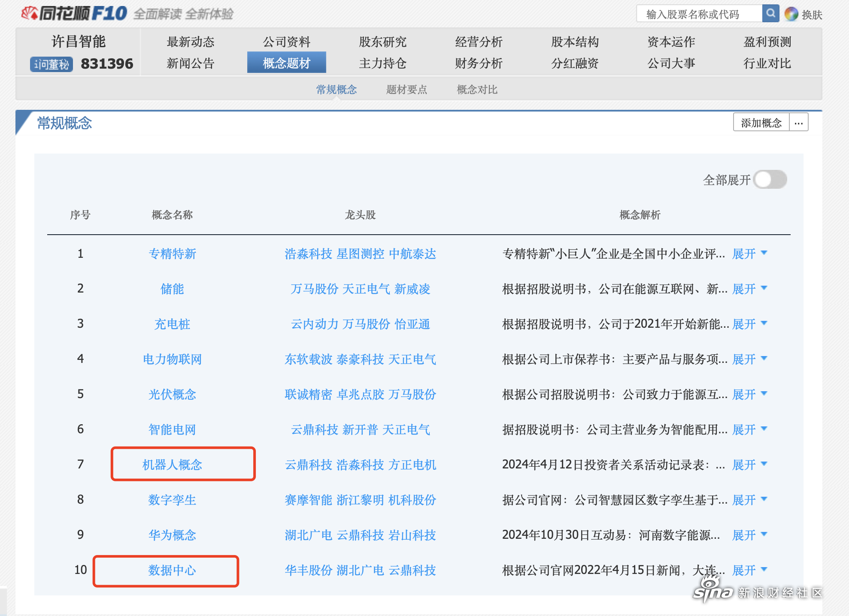Open leading stock 华丰股份

[309, 571]
